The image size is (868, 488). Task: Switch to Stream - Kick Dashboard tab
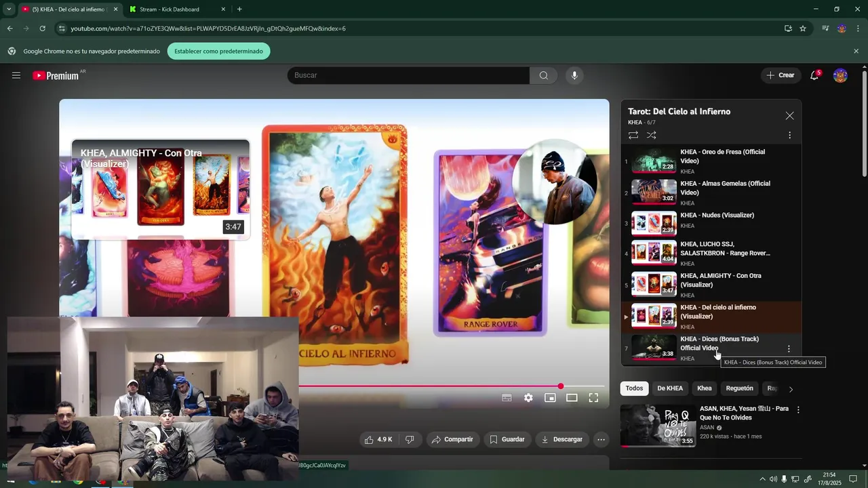170,9
